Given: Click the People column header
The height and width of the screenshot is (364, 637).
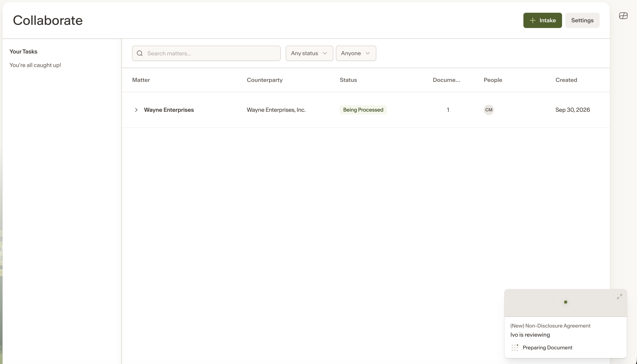Looking at the screenshot, I should [x=493, y=80].
